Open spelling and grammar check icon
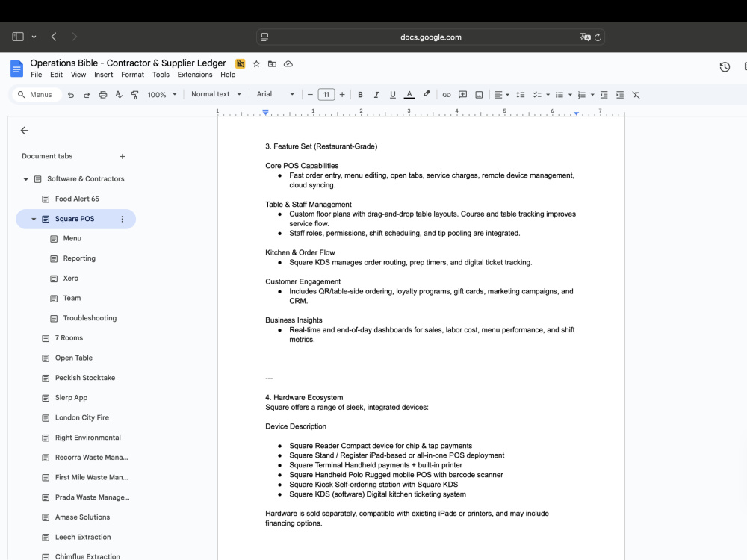This screenshot has height=560, width=747. [119, 95]
